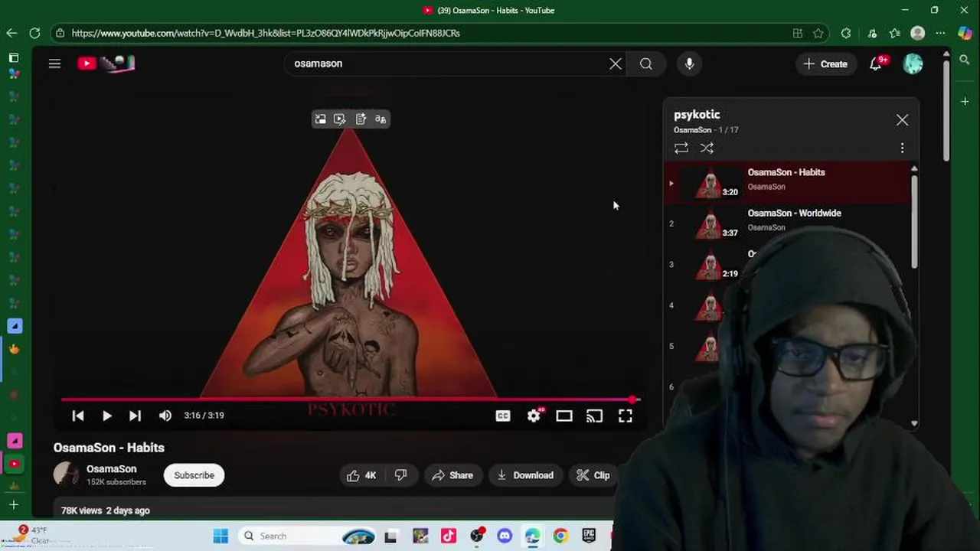Open Epic Games launcher from taskbar
This screenshot has height=551, width=980.
coord(589,536)
